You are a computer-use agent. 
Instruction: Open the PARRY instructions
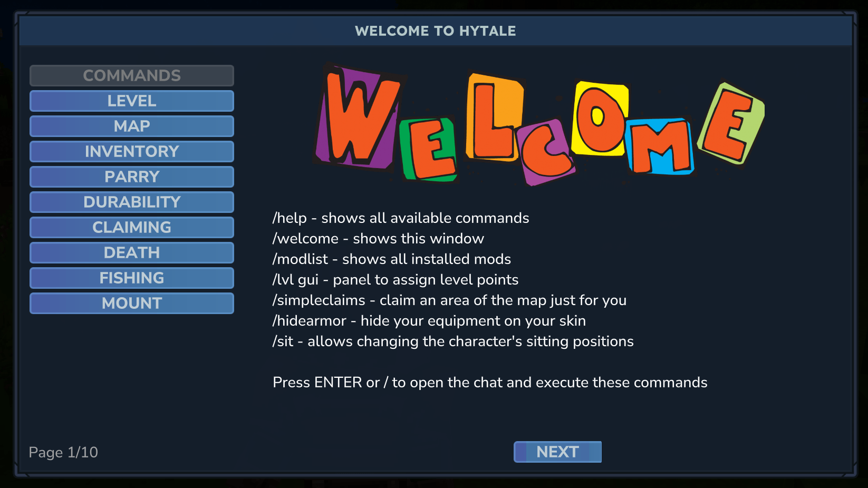point(132,177)
